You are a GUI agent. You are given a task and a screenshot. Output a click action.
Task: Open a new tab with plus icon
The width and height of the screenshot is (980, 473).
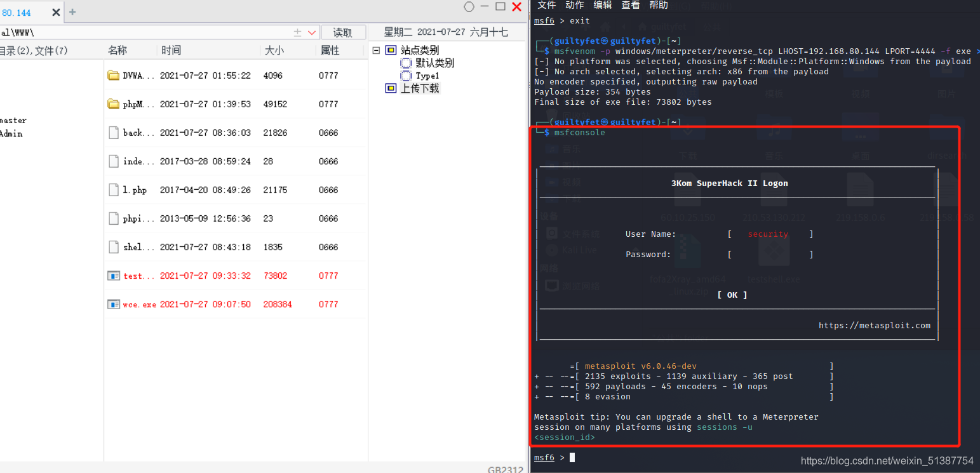click(x=72, y=12)
